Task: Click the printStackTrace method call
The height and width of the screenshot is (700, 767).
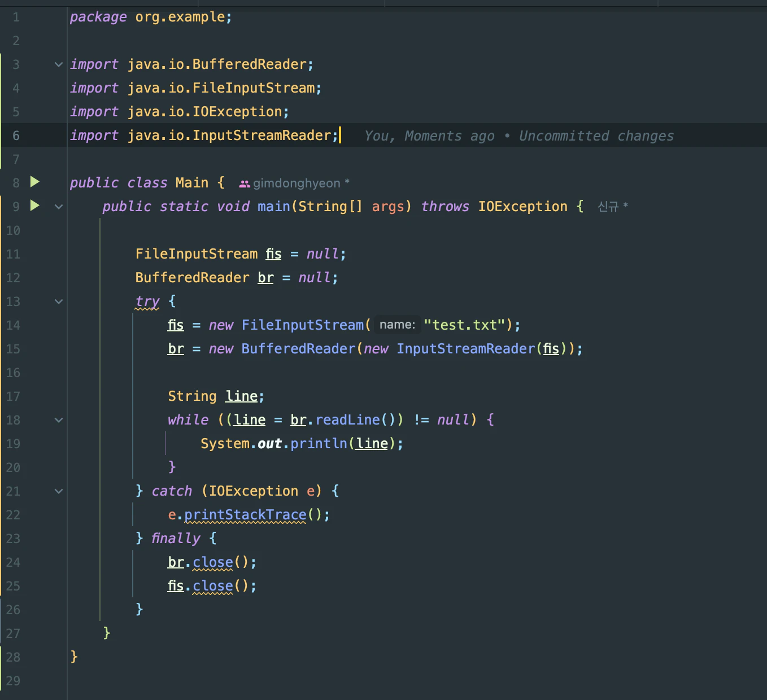Action: tap(245, 515)
